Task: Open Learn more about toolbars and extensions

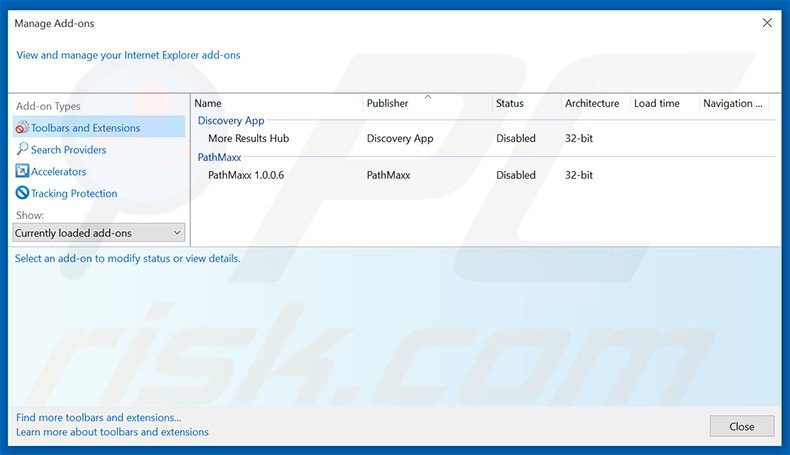Action: click(113, 432)
